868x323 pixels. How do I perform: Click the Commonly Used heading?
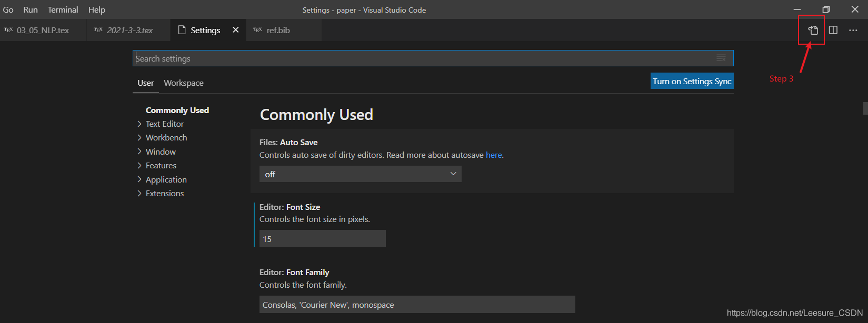click(x=316, y=115)
